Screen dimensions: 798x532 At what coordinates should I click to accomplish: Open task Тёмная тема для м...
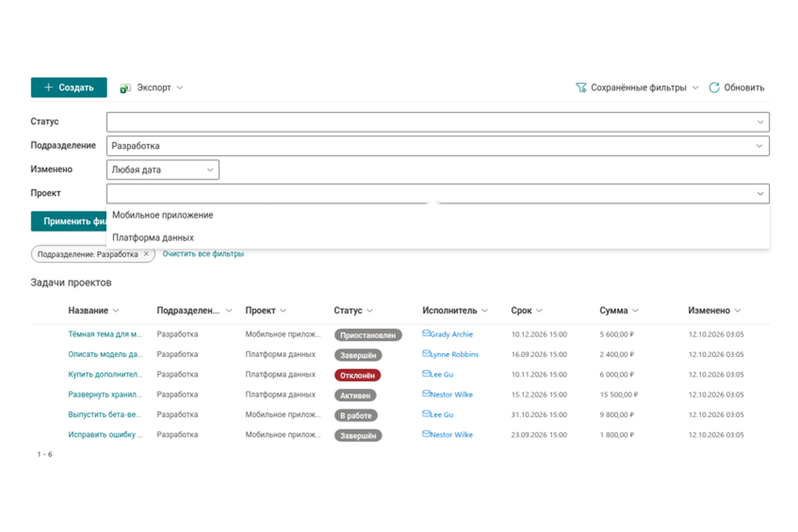tap(105, 334)
